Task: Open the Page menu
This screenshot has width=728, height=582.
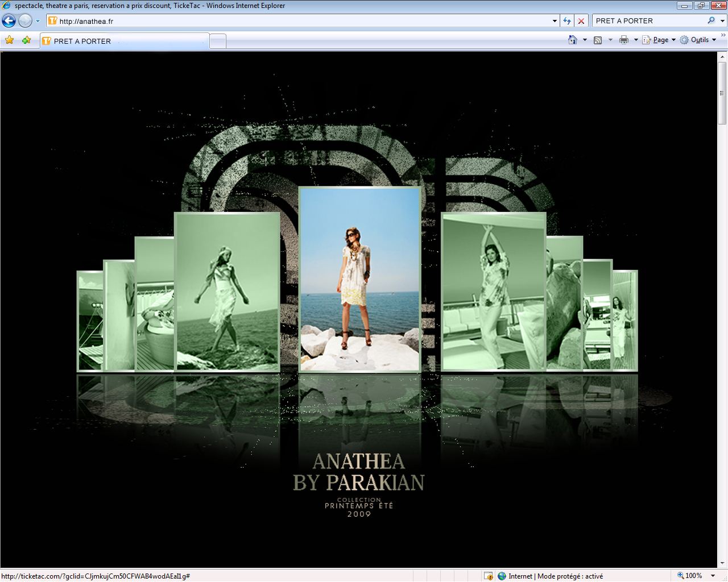Action: 659,40
